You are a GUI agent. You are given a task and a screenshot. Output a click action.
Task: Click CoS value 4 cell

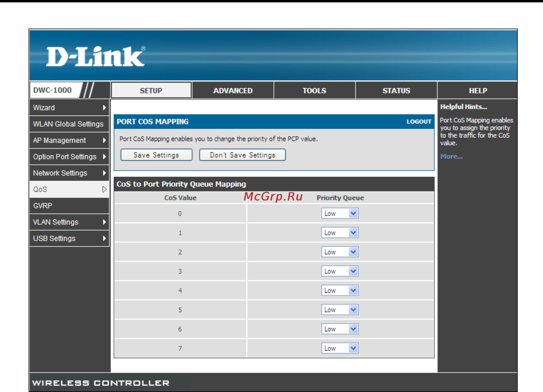pos(180,290)
